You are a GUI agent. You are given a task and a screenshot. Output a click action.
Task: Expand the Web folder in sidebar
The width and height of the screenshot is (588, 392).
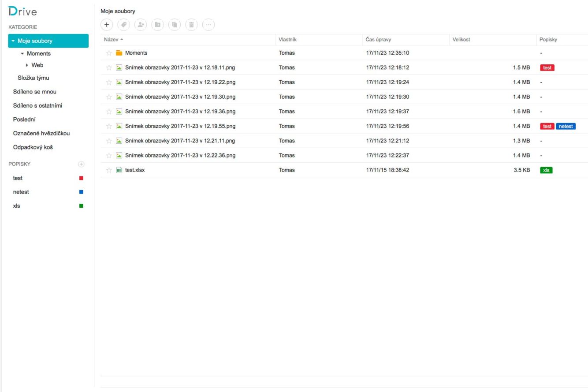[x=27, y=65]
